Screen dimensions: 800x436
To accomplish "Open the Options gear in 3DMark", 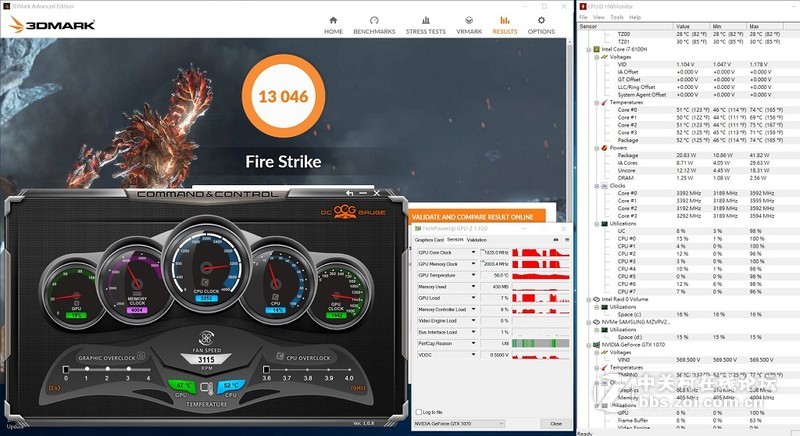I will (x=541, y=25).
